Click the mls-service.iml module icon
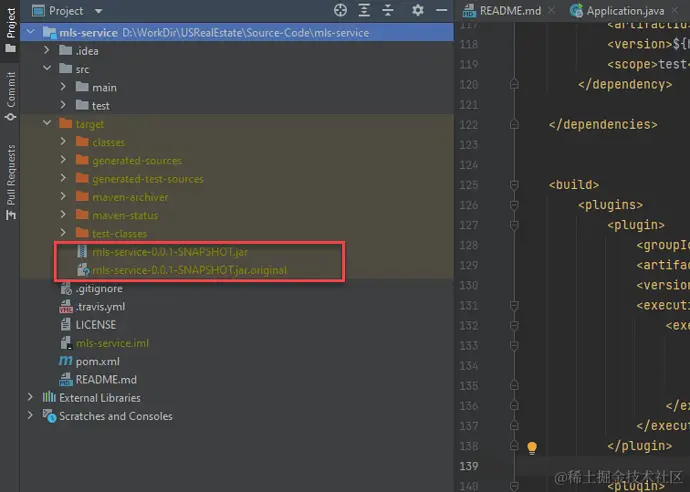 coord(66,343)
